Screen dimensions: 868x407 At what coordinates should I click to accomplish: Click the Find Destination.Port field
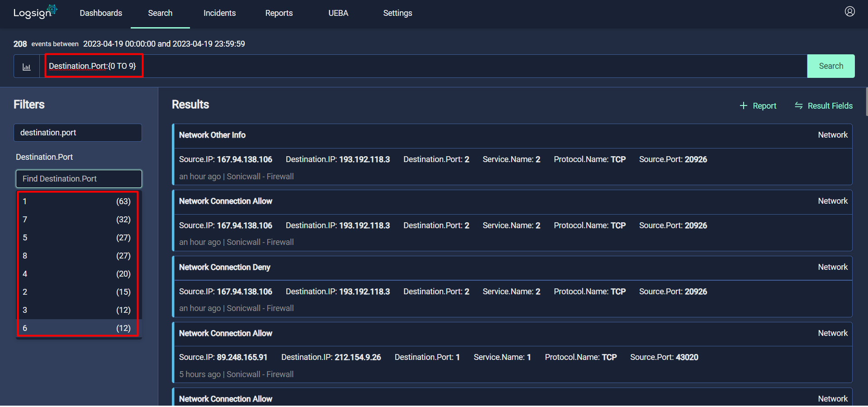(x=79, y=179)
